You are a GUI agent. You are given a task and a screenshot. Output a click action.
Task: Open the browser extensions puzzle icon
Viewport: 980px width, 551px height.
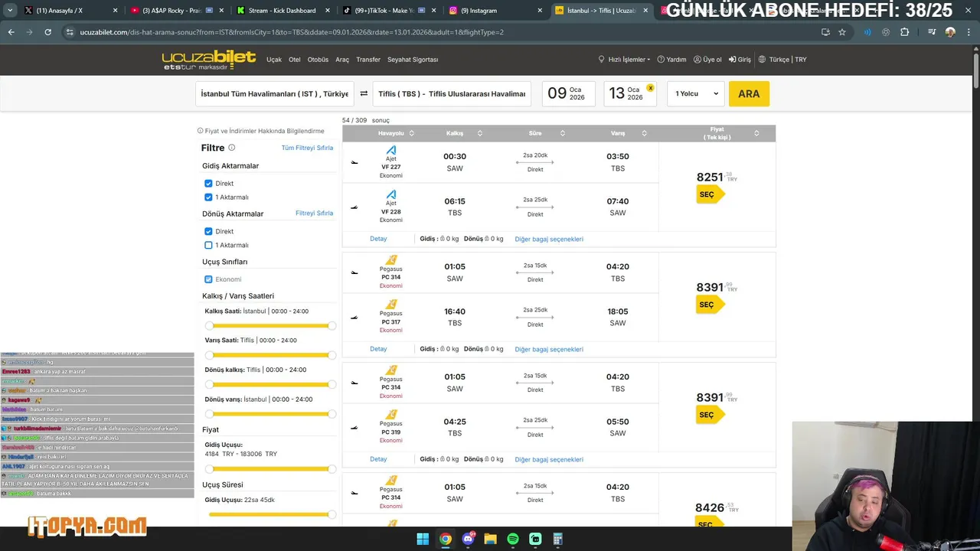coord(905,32)
